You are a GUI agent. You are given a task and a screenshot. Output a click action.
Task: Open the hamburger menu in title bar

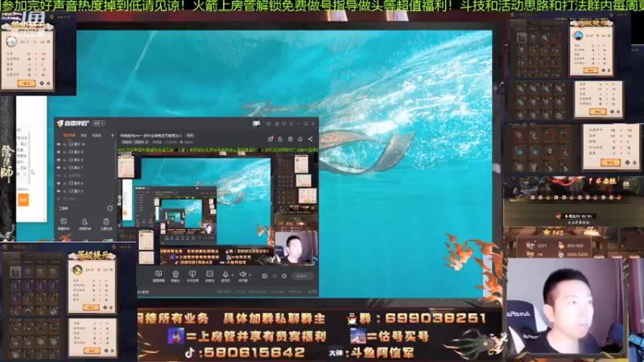tap(291, 124)
